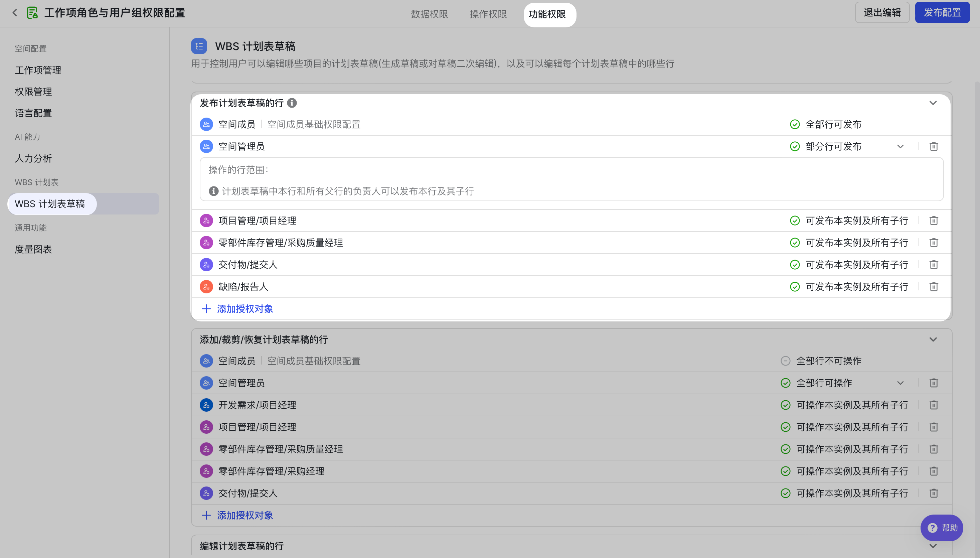This screenshot has width=980, height=558.
Task: Add authorization object to add/trim/restore section
Action: [x=237, y=516]
